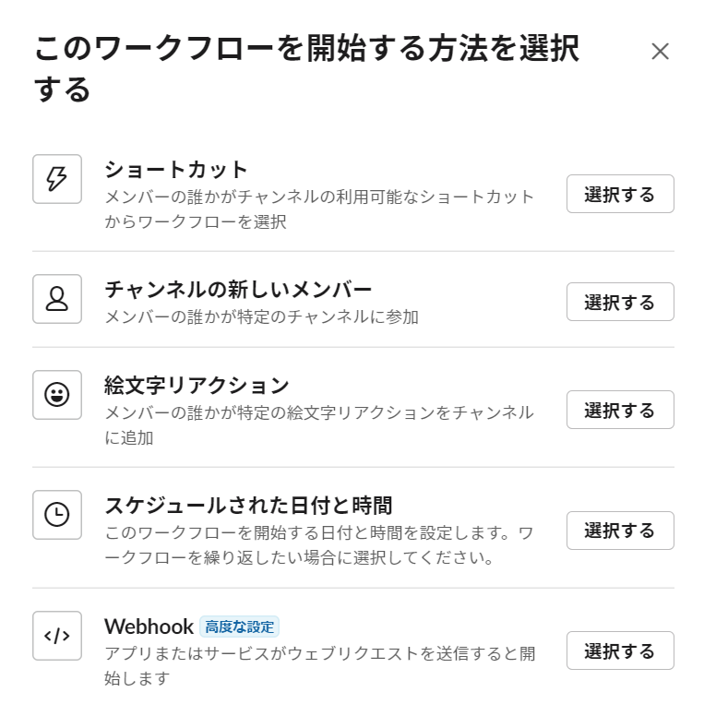Click the clock icon for scheduled time
Screen dimensions: 704x728
coord(57,515)
